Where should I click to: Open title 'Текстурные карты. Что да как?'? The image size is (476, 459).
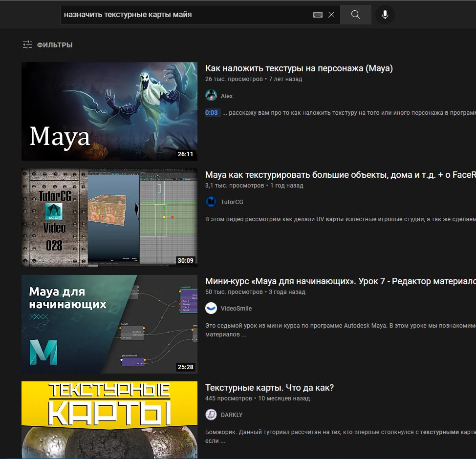coord(269,388)
